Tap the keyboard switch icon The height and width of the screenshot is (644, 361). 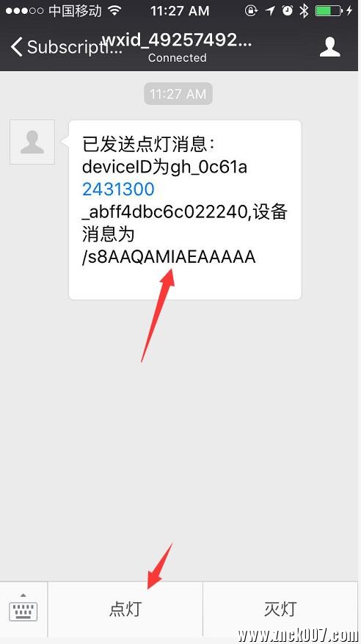(23, 607)
